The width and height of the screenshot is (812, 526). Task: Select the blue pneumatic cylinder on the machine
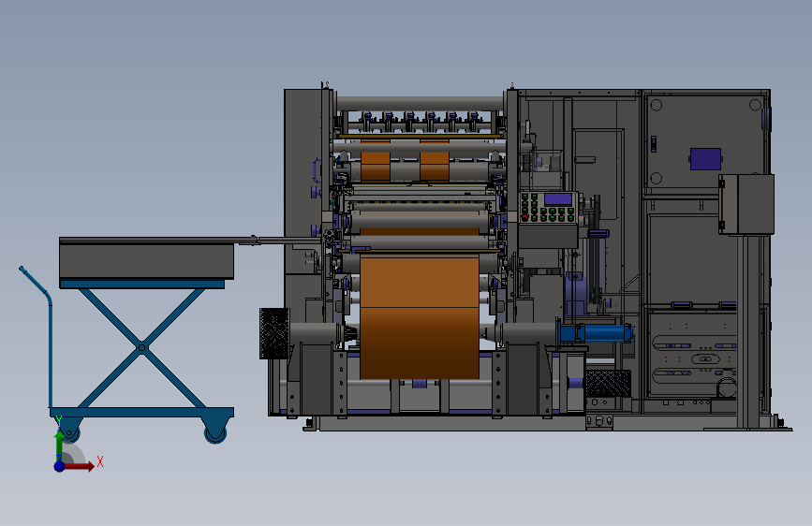(x=596, y=333)
